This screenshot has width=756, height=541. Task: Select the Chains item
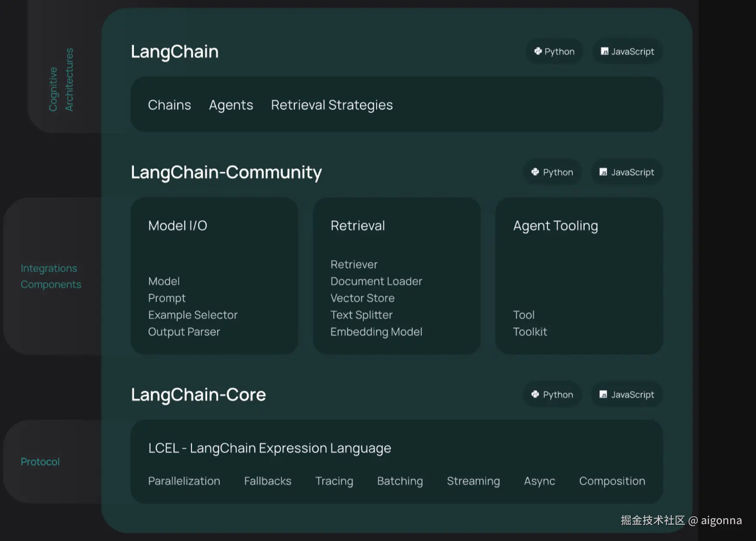[169, 105]
